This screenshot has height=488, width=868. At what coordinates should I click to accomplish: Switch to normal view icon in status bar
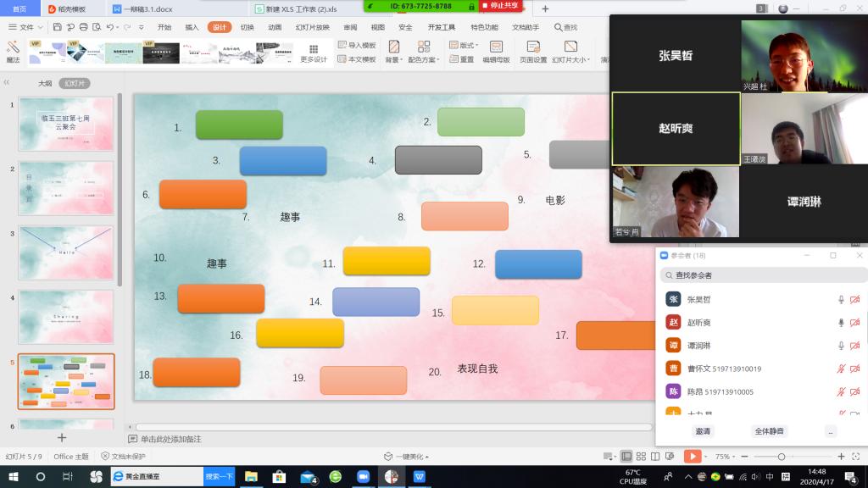[x=626, y=457]
